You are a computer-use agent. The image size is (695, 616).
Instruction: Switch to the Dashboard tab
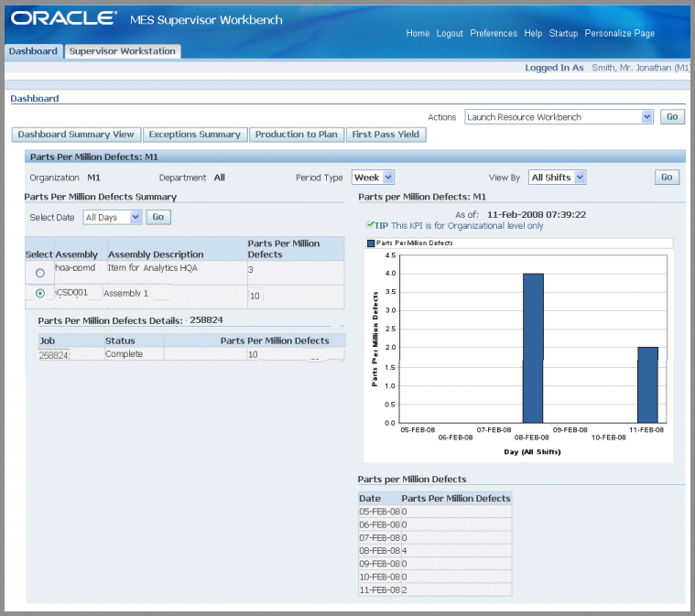click(33, 51)
